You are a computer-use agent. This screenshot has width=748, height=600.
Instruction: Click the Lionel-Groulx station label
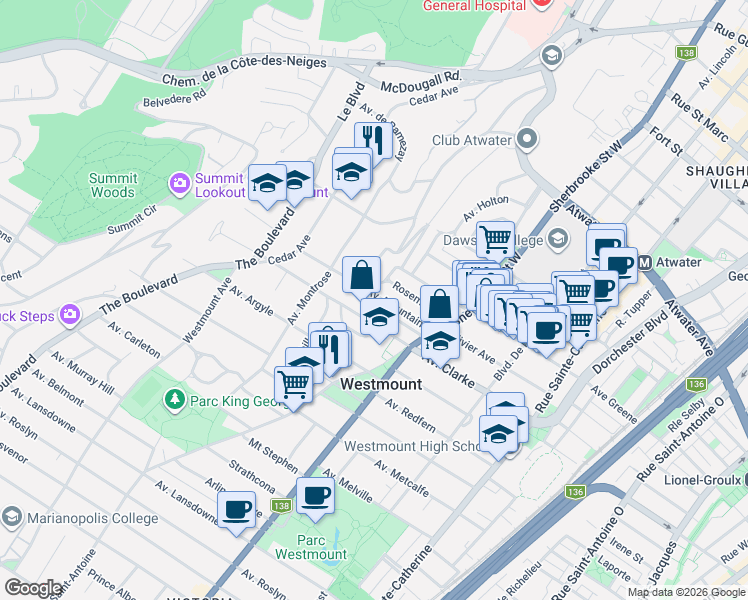(702, 480)
